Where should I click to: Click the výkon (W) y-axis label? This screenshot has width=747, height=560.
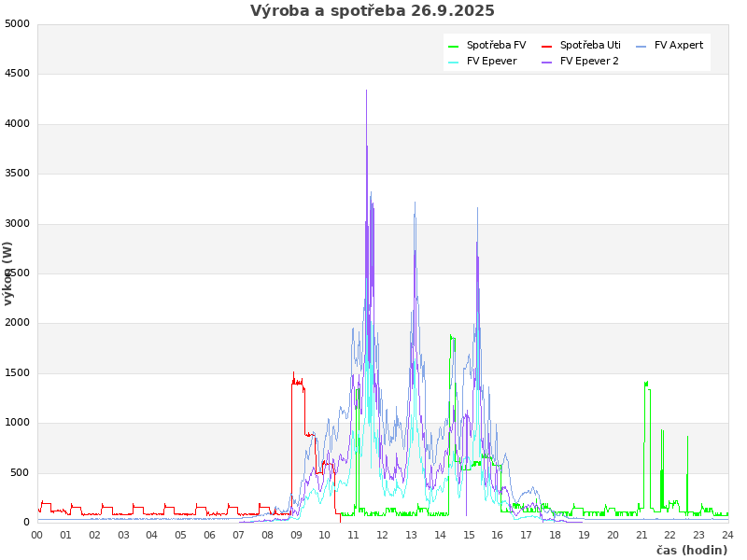8,273
